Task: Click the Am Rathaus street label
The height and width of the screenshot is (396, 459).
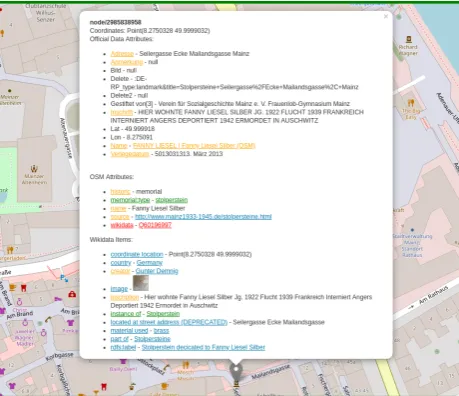Action: point(433,296)
